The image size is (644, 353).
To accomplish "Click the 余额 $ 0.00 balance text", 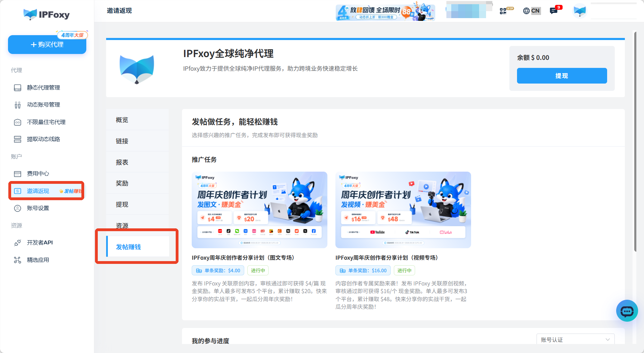I will pos(533,58).
